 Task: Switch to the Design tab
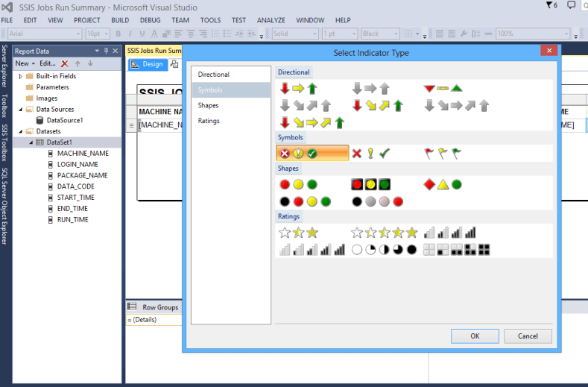(x=148, y=64)
